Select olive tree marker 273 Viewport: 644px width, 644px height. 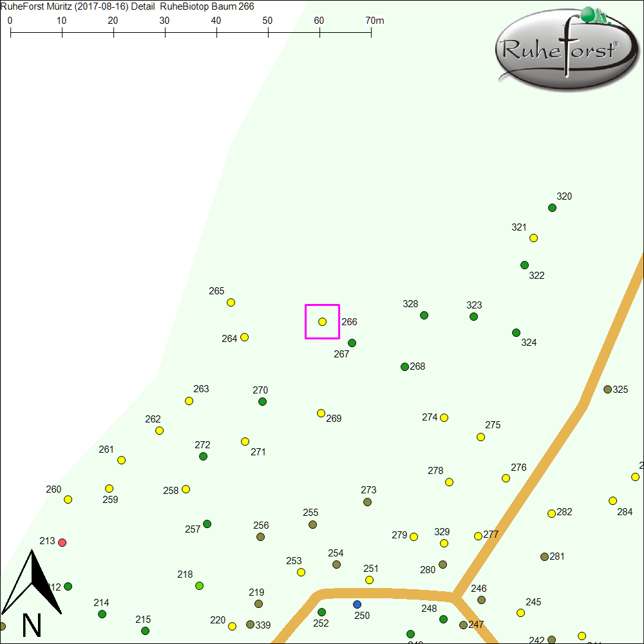pyautogui.click(x=367, y=502)
